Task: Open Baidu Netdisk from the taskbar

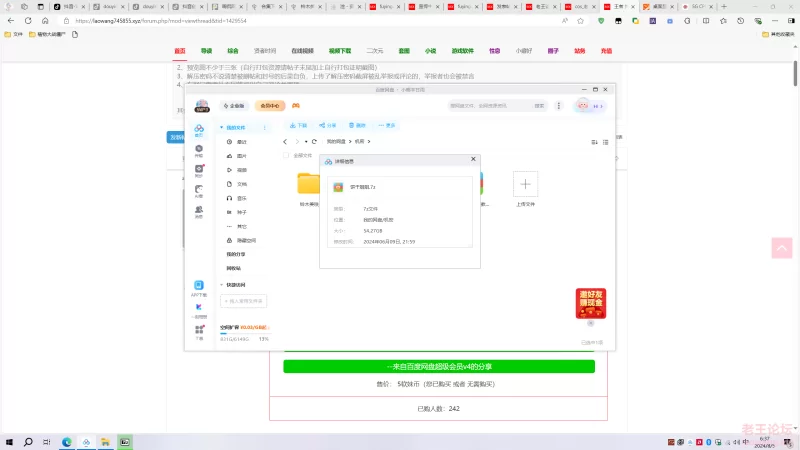Action: [x=86, y=442]
